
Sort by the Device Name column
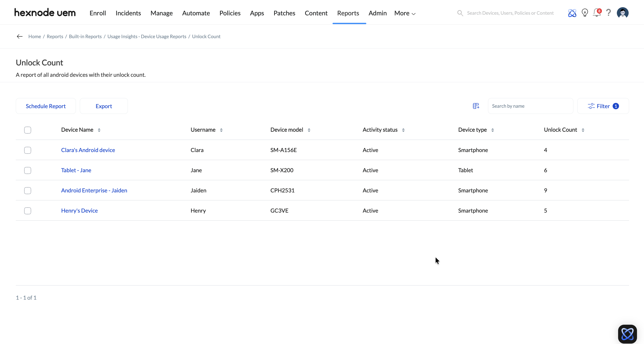pos(99,130)
